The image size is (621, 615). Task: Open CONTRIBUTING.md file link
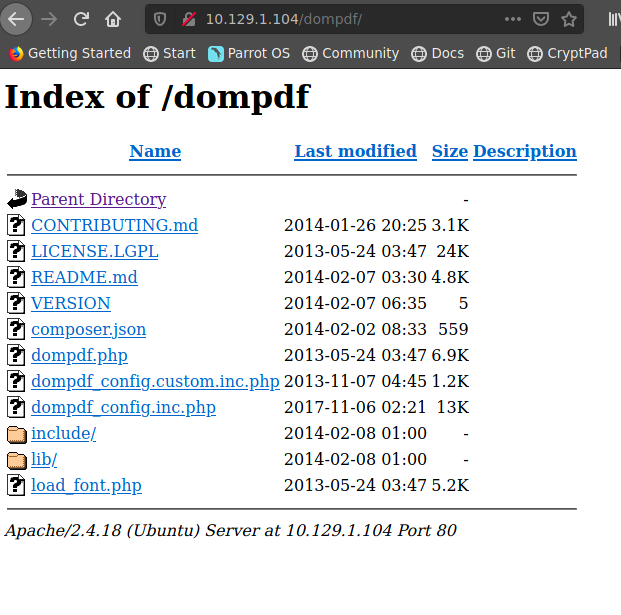click(114, 225)
